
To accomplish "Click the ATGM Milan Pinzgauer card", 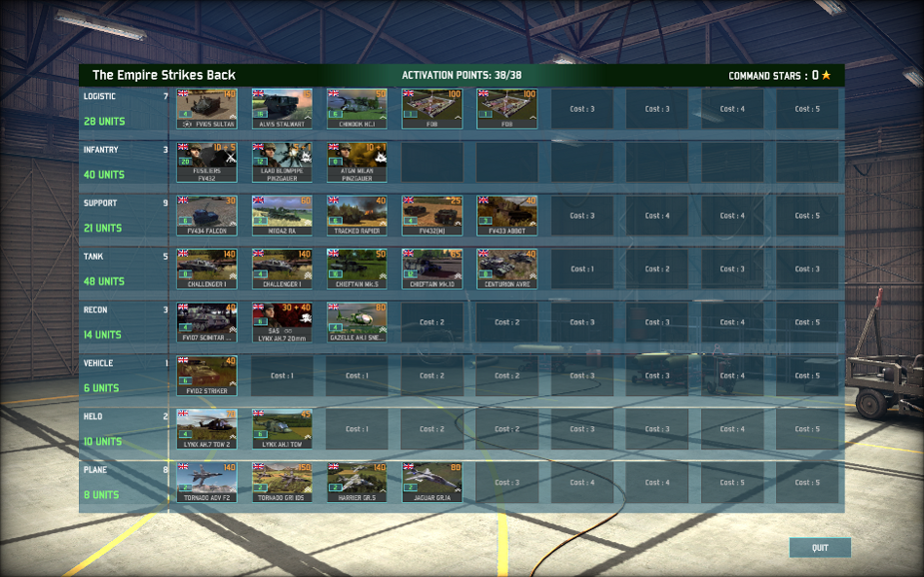I will (357, 162).
